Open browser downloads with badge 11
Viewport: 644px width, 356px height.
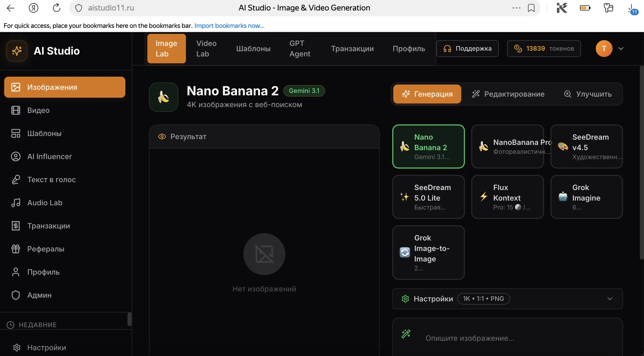632,9
